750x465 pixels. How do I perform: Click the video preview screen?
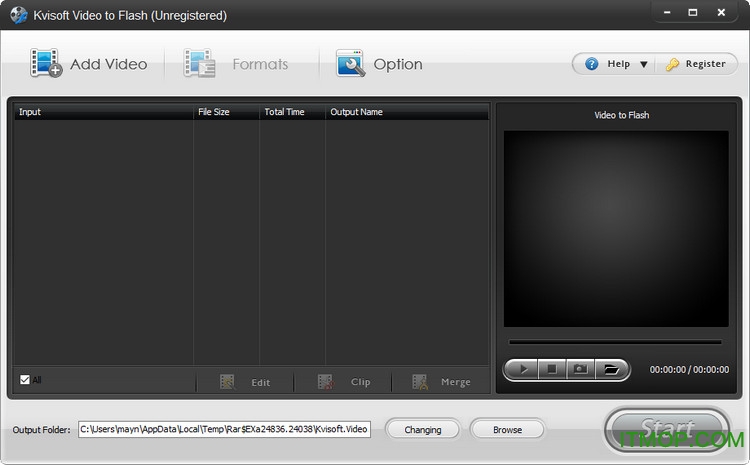click(616, 229)
